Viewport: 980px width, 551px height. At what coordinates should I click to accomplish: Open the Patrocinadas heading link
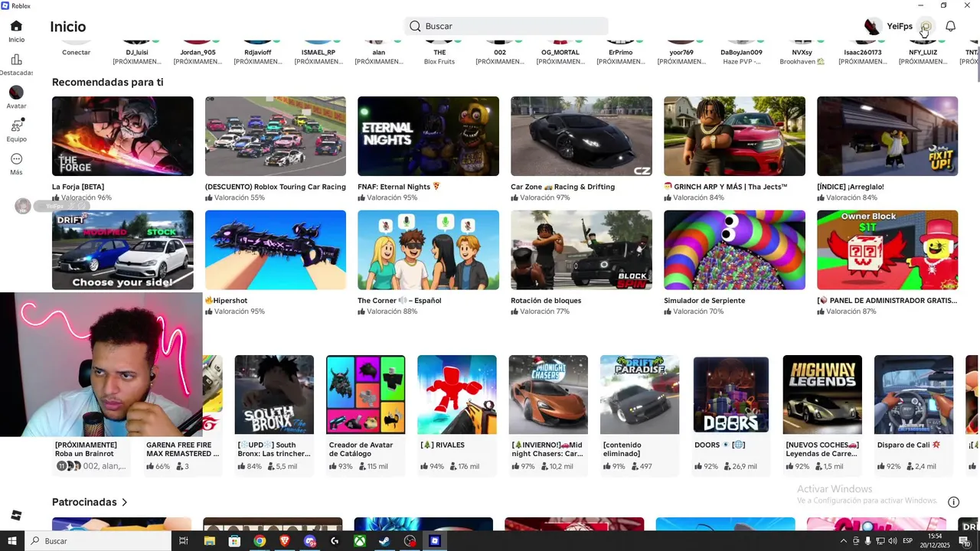84,503
